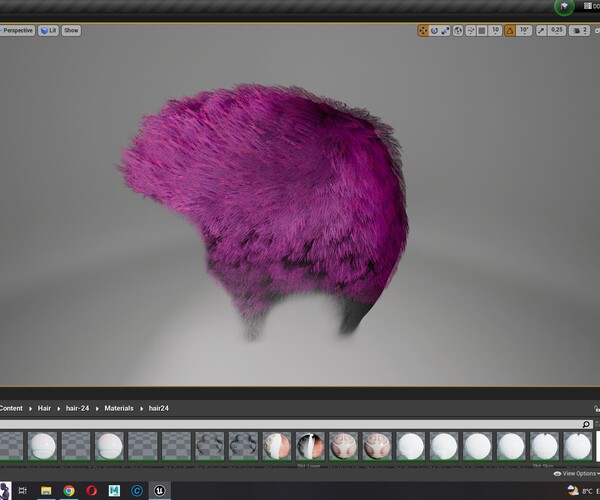Open the grid snap size 10 dropdown

495,31
